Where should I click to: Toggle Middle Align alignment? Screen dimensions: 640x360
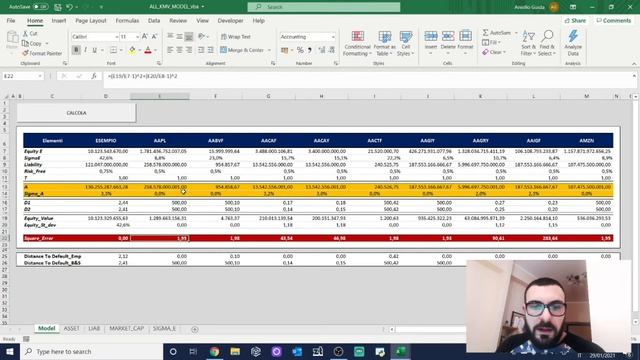(x=179, y=37)
